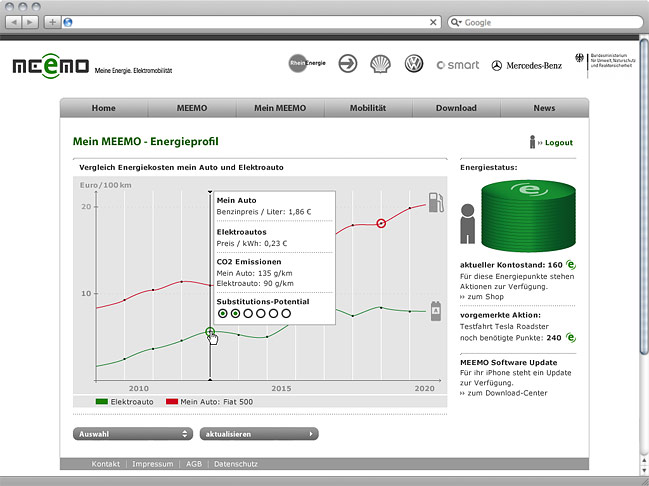This screenshot has width=649, height=486.
Task: Click the Volkswagen logo icon
Action: (412, 64)
